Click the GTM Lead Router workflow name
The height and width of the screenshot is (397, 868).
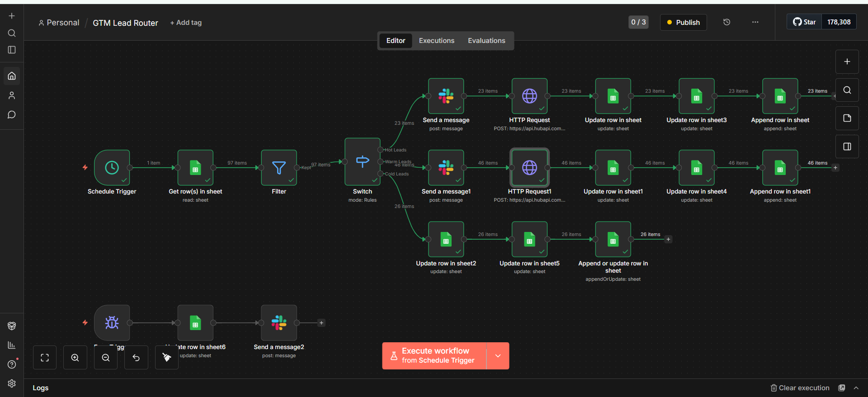tap(125, 23)
